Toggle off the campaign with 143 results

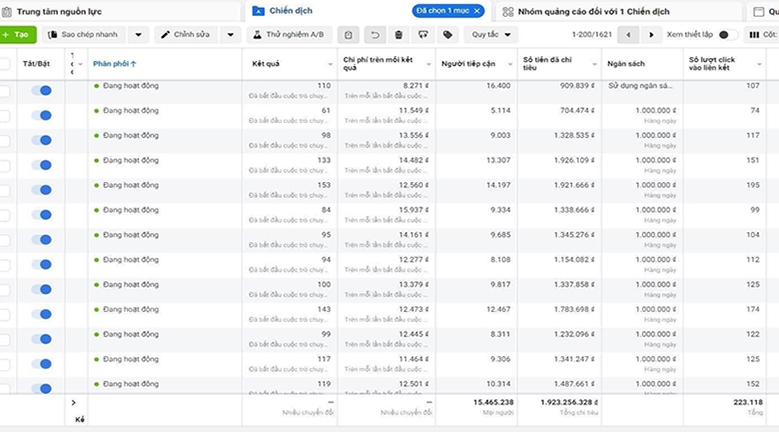(x=41, y=314)
